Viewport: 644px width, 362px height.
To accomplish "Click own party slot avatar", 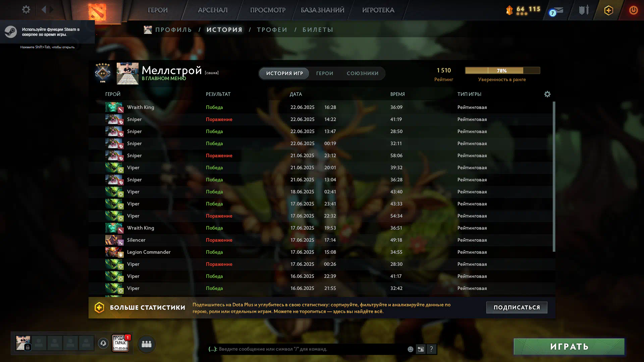I will tap(23, 343).
